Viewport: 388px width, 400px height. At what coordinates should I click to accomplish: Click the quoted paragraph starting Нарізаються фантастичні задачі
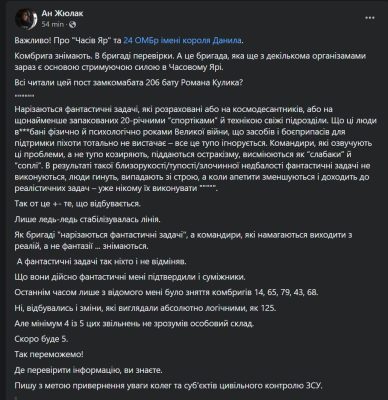pos(191,149)
